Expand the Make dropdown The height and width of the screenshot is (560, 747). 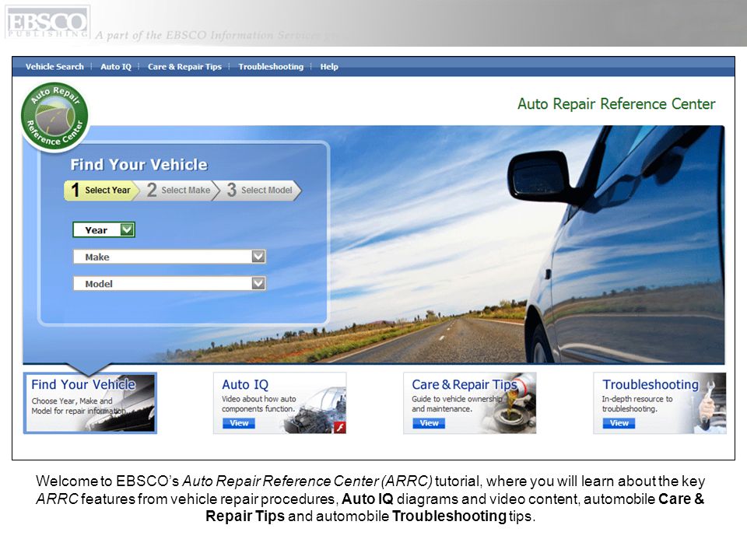click(x=169, y=257)
